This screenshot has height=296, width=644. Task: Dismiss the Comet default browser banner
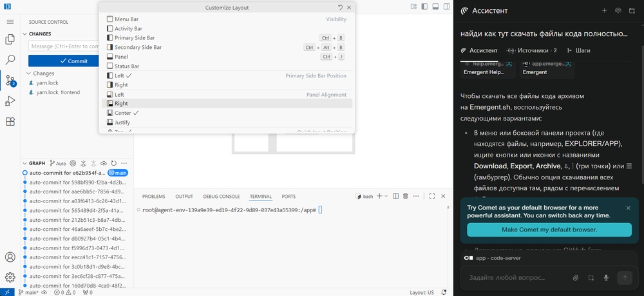pyautogui.click(x=629, y=208)
